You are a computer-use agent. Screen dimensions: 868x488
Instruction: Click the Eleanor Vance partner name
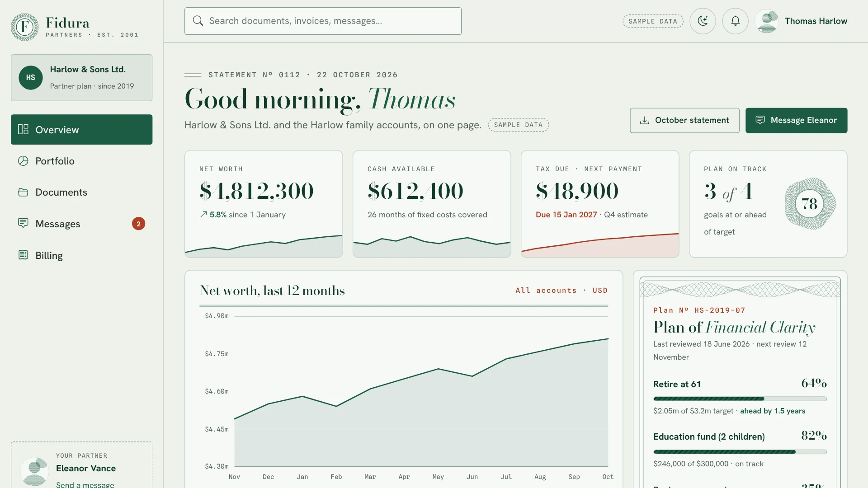(x=86, y=469)
